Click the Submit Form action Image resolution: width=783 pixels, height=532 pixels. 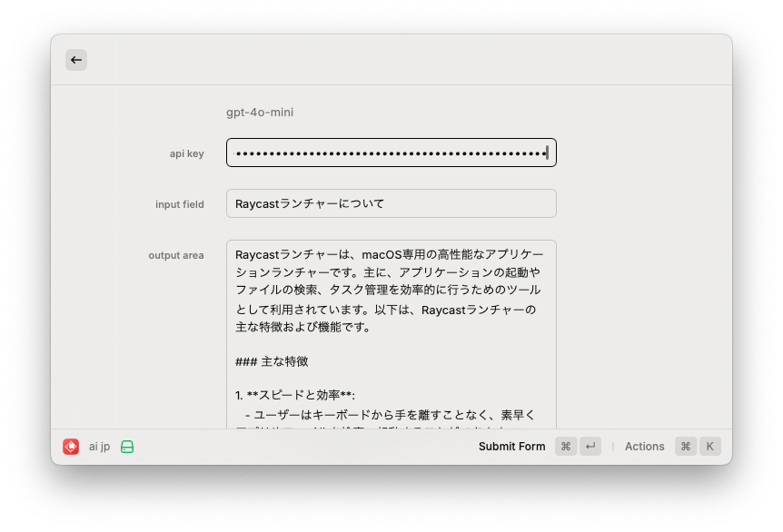click(511, 446)
